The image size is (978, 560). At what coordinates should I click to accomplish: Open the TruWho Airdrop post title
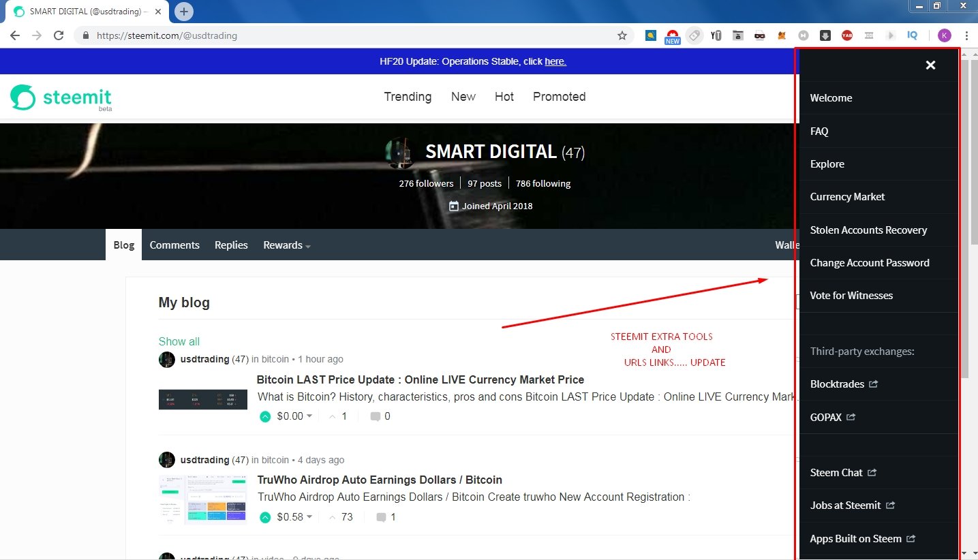[380, 480]
